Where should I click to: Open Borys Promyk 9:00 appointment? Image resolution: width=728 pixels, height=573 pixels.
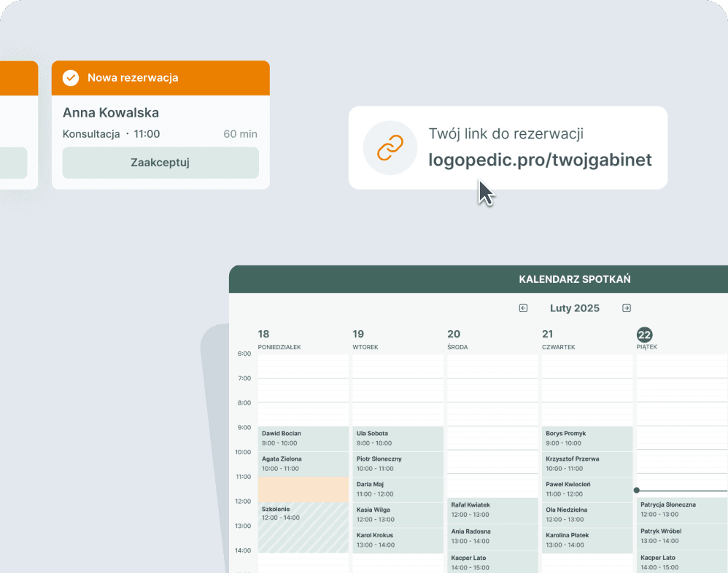[587, 438]
